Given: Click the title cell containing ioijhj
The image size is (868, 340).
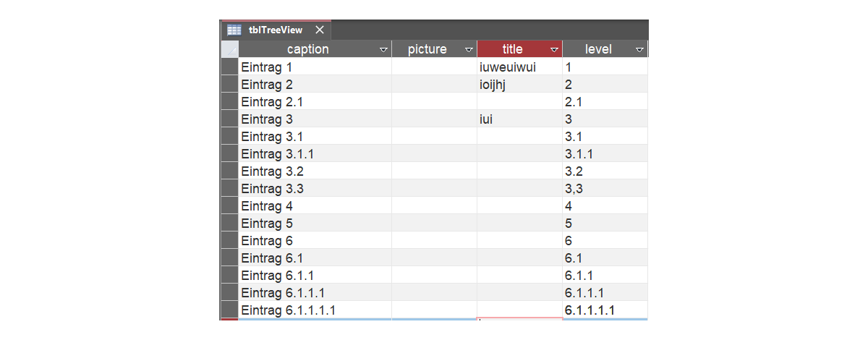Looking at the screenshot, I should (x=519, y=85).
